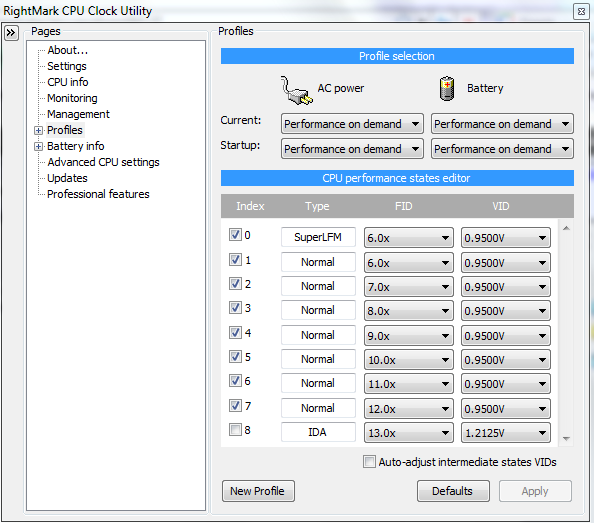Screen dimensions: 594x523
Task: Uncheck performance state index 4
Action: tap(235, 333)
